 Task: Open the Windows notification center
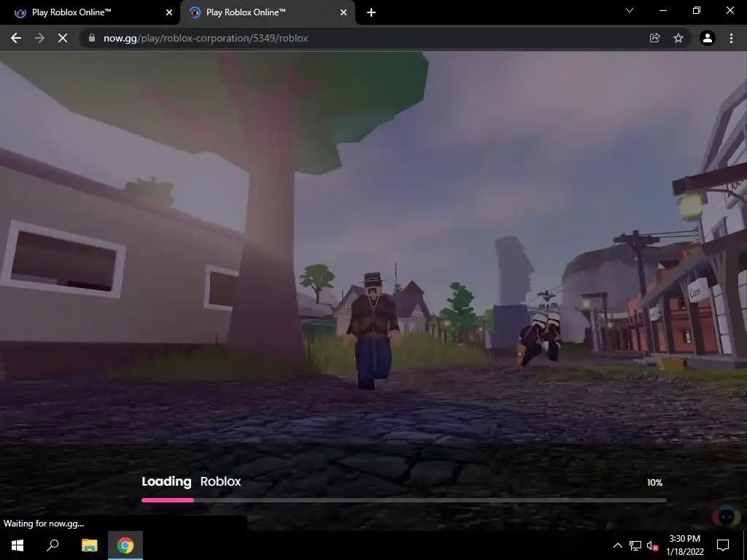pos(723,545)
